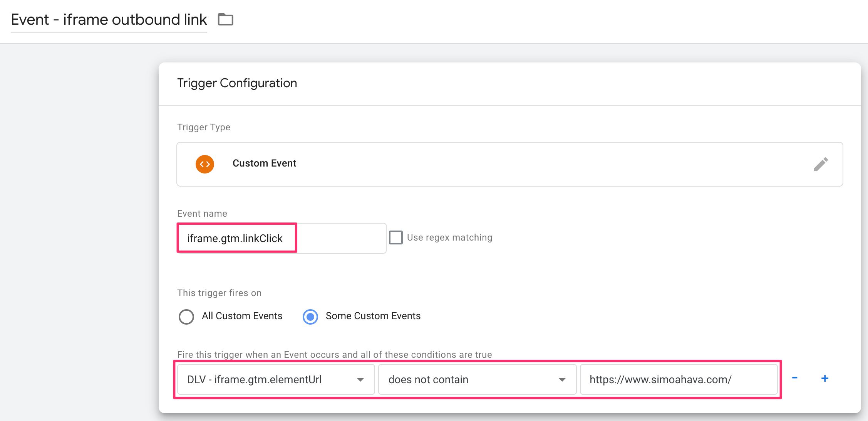Click the 'Event name' label
The image size is (868, 421).
pyautogui.click(x=202, y=214)
